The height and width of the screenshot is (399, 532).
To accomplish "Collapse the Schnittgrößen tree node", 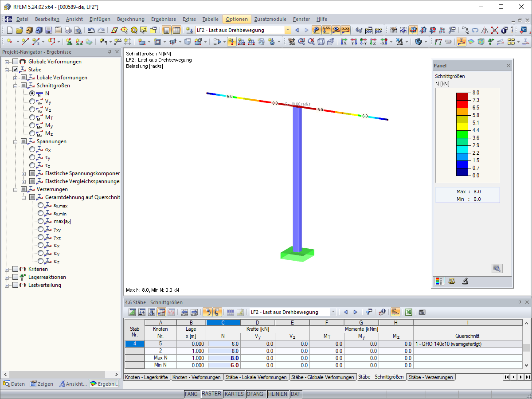I will pyautogui.click(x=16, y=86).
